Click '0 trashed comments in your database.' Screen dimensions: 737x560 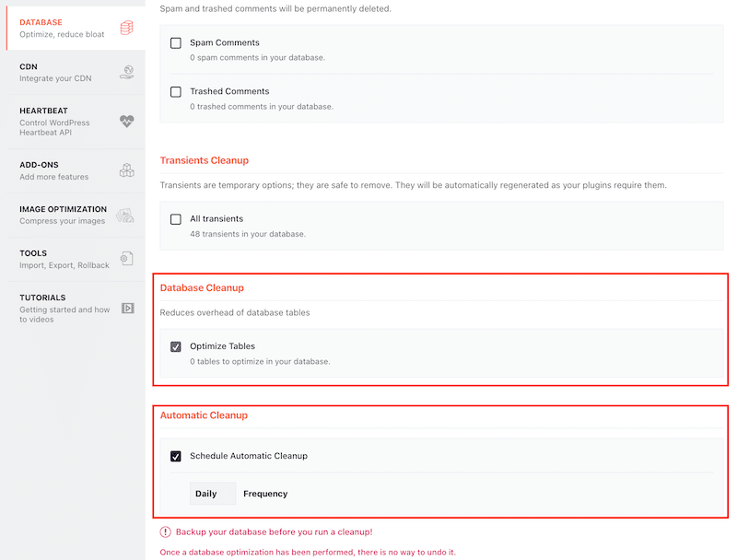262,107
